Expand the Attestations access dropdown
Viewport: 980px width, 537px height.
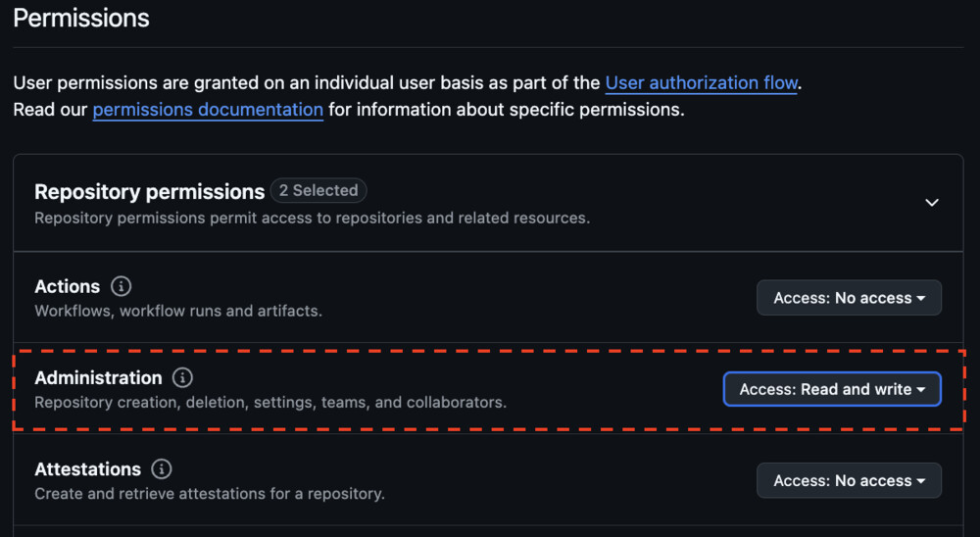pos(849,480)
